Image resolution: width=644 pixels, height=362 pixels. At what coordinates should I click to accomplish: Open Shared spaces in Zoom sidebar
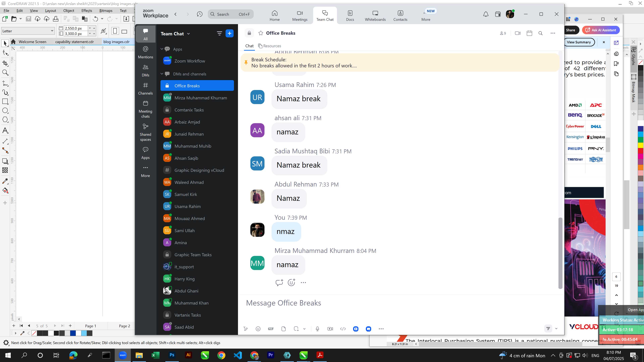pyautogui.click(x=146, y=132)
